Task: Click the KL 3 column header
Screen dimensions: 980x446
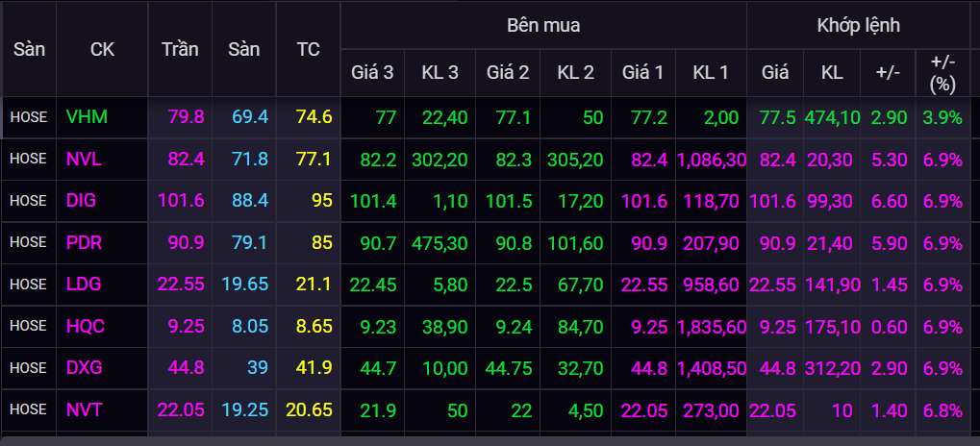Action: point(440,72)
